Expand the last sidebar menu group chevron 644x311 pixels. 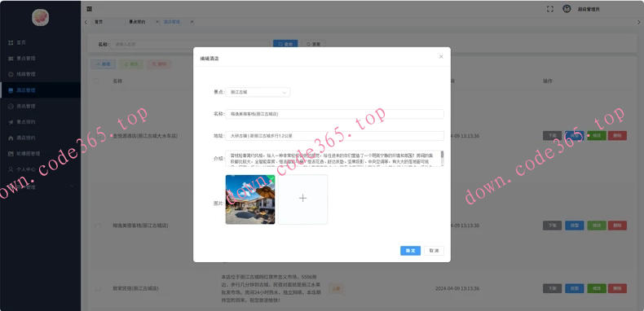pos(73,186)
